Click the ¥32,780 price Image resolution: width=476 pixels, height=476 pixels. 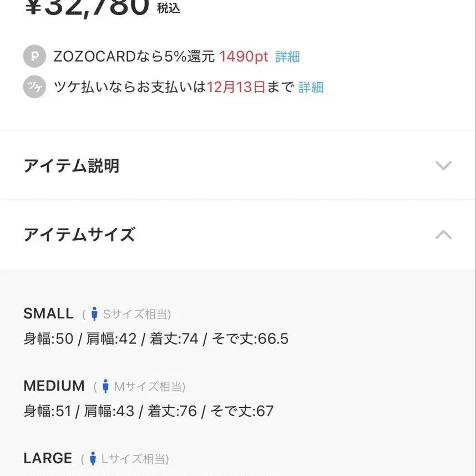(x=88, y=7)
